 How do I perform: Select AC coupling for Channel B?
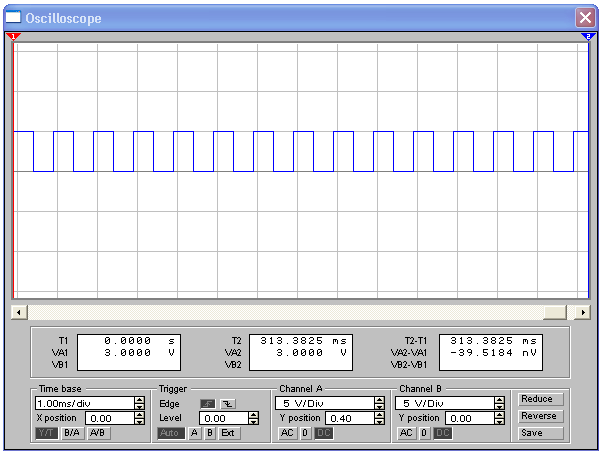coord(406,433)
